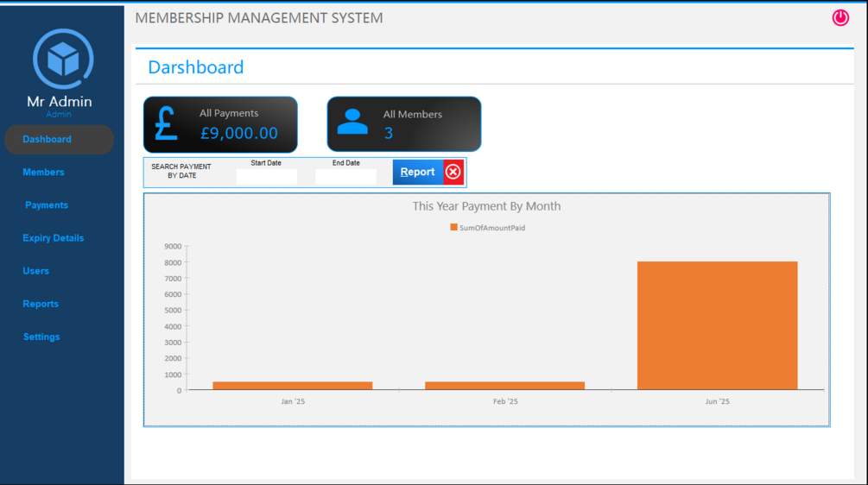Click the pound sign payments icon
This screenshot has height=485, width=868.
[x=166, y=124]
